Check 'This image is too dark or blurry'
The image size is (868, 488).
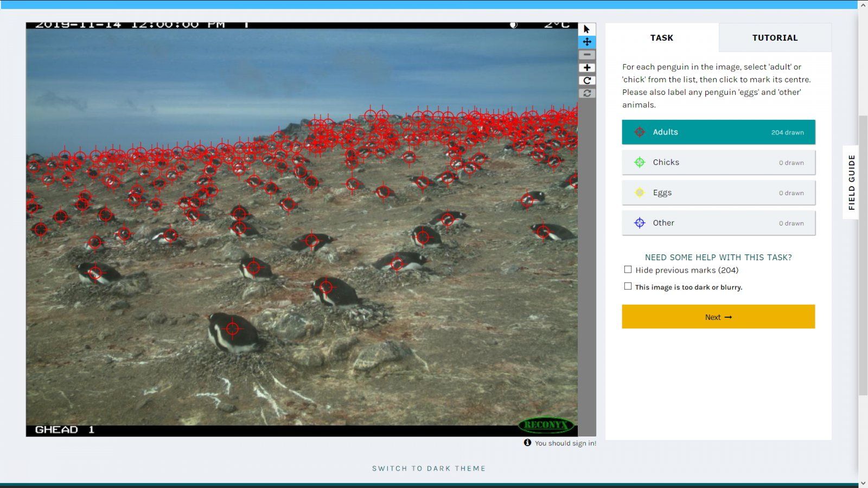(628, 286)
